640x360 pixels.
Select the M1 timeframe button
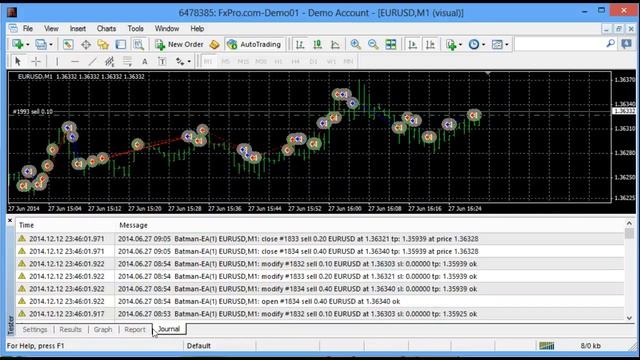[208, 61]
